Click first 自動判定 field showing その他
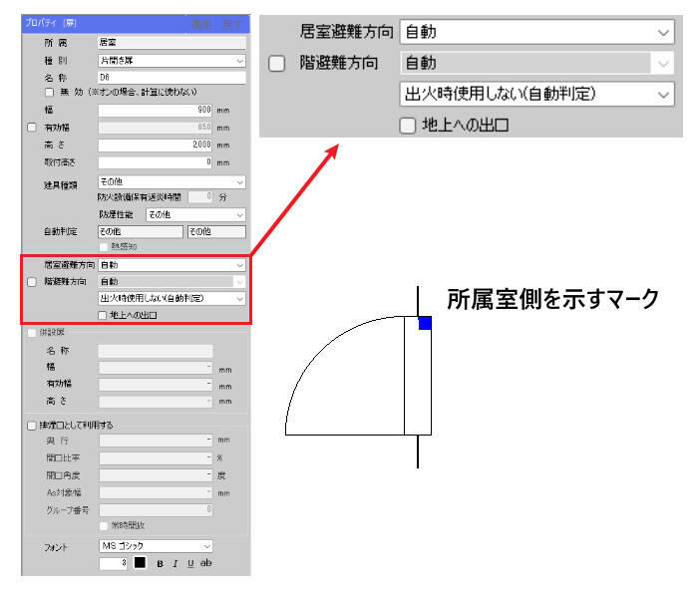Screen dimensions: 700x589 click(x=141, y=232)
